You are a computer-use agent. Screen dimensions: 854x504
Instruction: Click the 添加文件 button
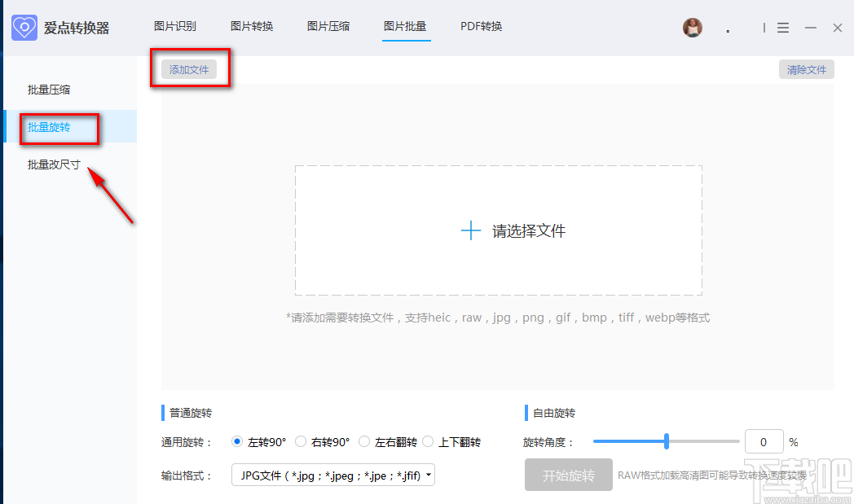[189, 70]
